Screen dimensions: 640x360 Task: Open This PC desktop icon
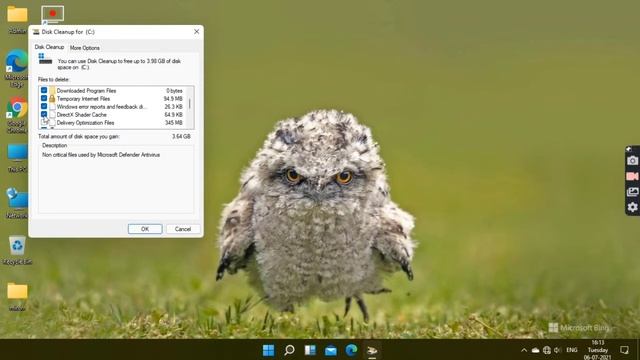(x=17, y=158)
